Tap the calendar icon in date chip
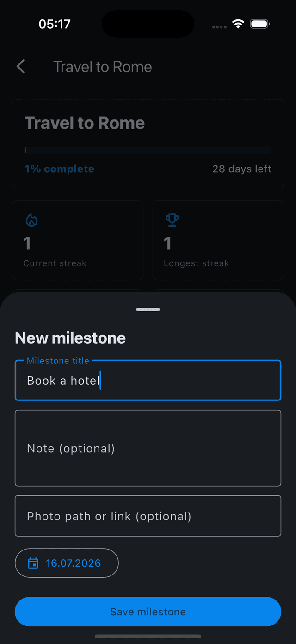Image resolution: width=296 pixels, height=644 pixels. coord(33,563)
